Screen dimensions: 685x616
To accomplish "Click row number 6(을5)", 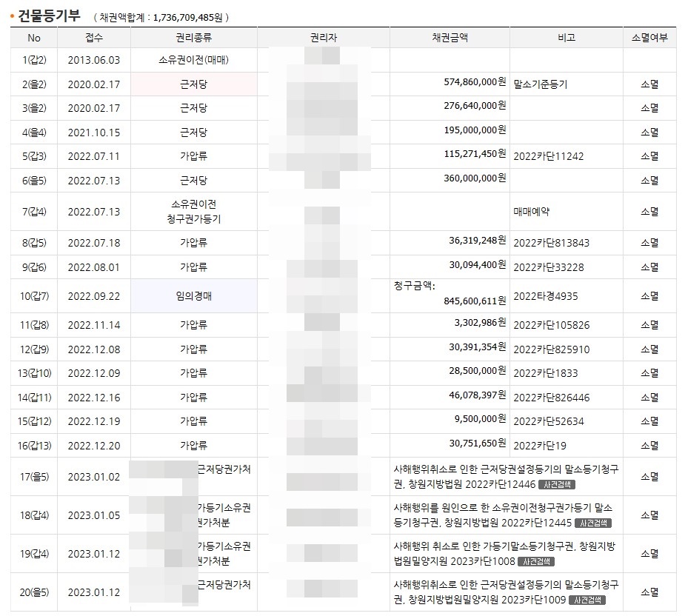I will [34, 181].
